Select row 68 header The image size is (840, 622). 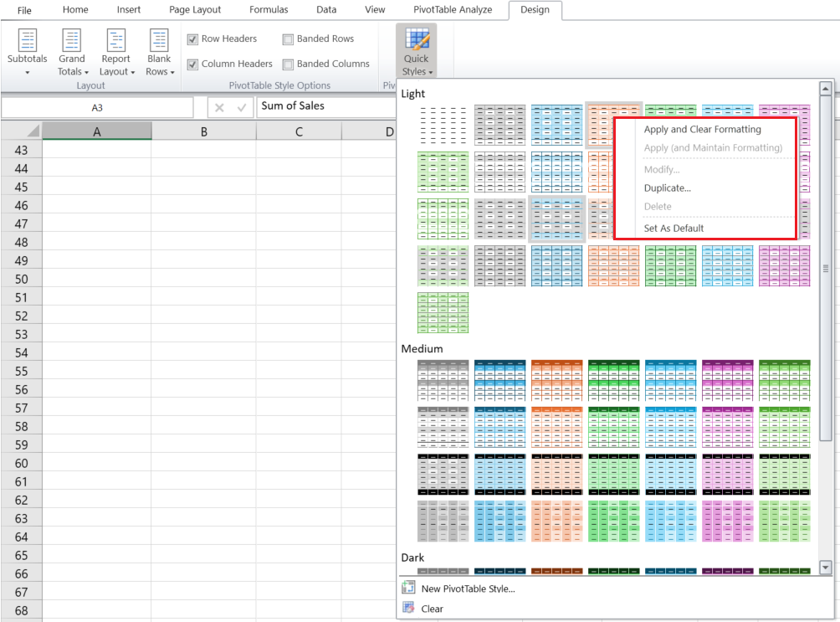click(x=22, y=610)
